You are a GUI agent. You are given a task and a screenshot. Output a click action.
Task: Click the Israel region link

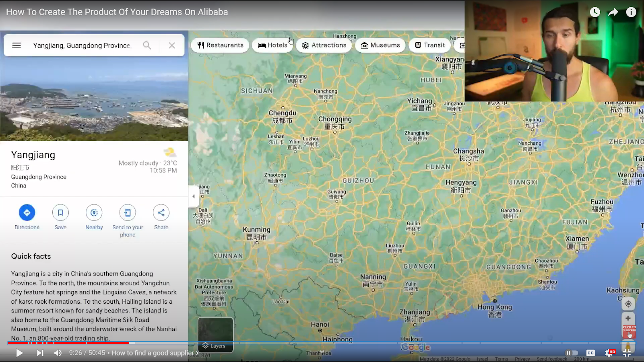[483, 359]
